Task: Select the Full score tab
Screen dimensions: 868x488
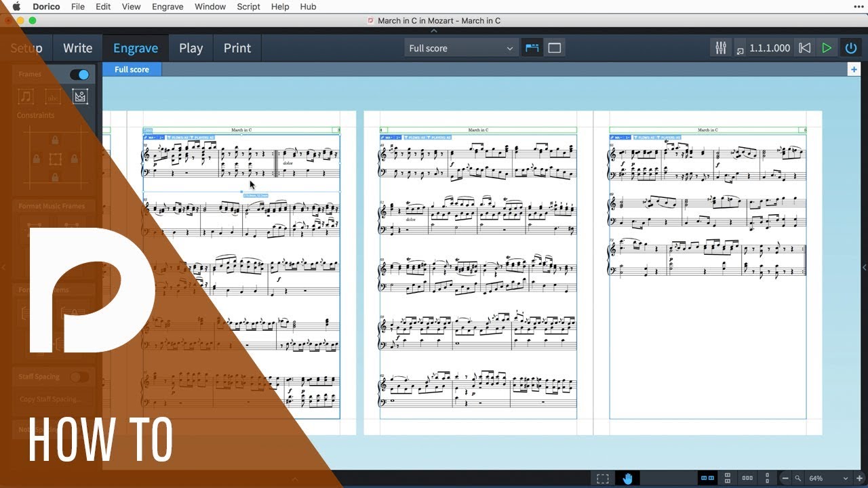Action: [x=132, y=69]
